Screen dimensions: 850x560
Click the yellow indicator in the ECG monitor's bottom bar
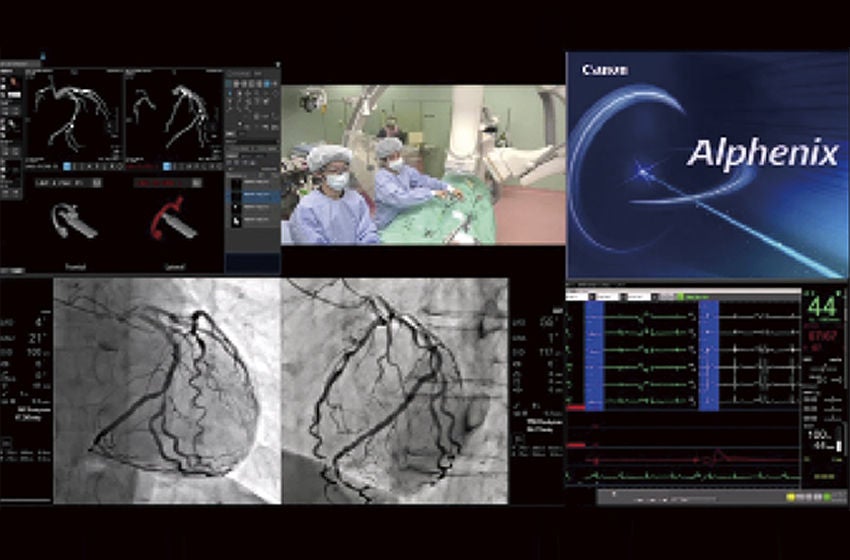pyautogui.click(x=791, y=497)
